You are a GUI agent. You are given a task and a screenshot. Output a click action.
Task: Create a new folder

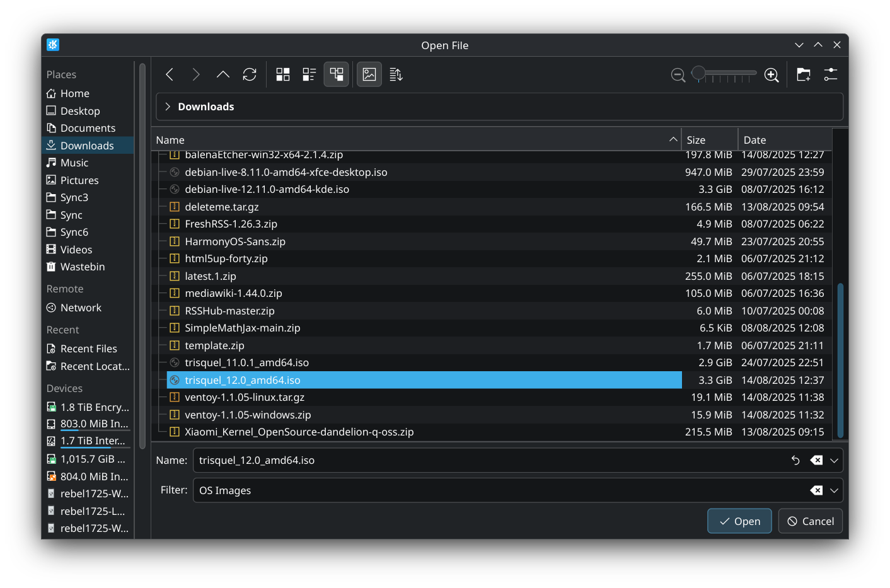(x=804, y=75)
